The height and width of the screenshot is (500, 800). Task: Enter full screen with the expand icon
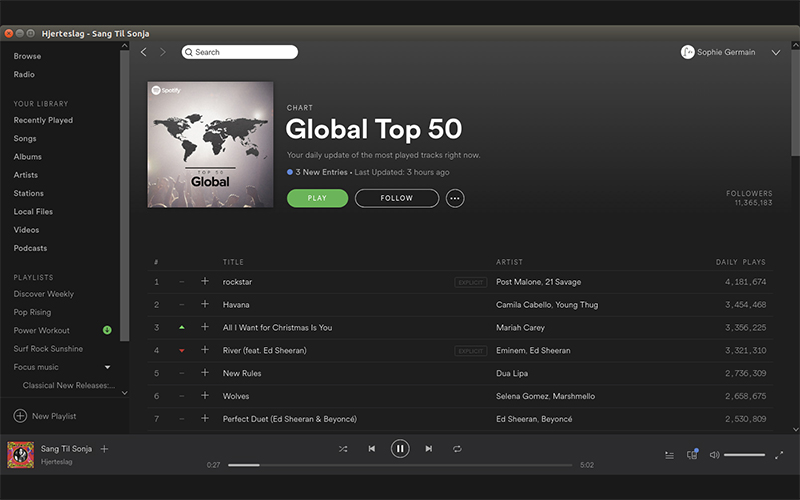click(x=779, y=455)
